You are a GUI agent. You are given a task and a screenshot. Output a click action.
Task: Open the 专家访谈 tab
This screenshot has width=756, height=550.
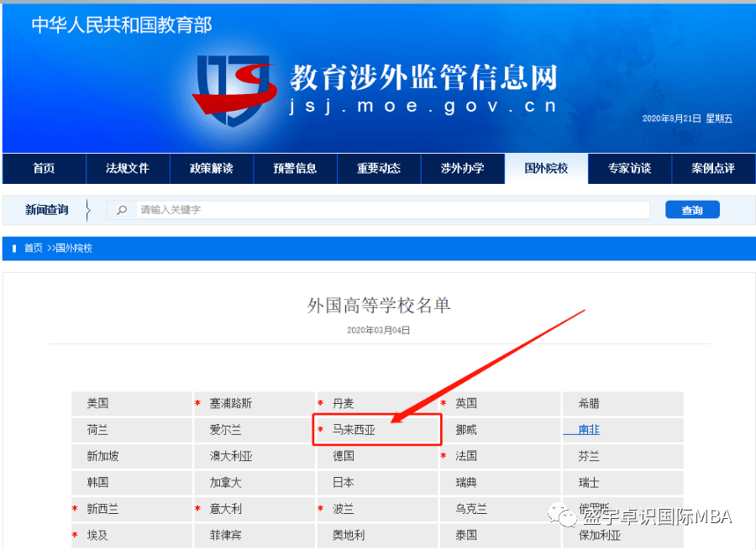(x=630, y=168)
